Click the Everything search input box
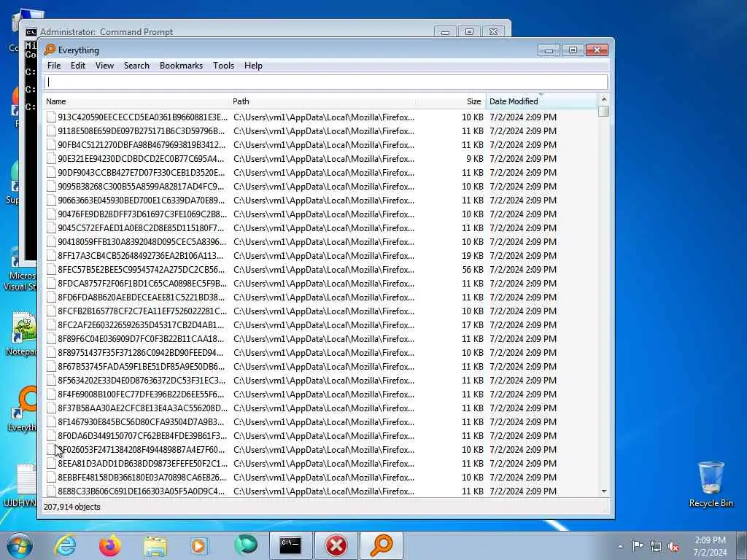The height and width of the screenshot is (560, 747). point(326,82)
